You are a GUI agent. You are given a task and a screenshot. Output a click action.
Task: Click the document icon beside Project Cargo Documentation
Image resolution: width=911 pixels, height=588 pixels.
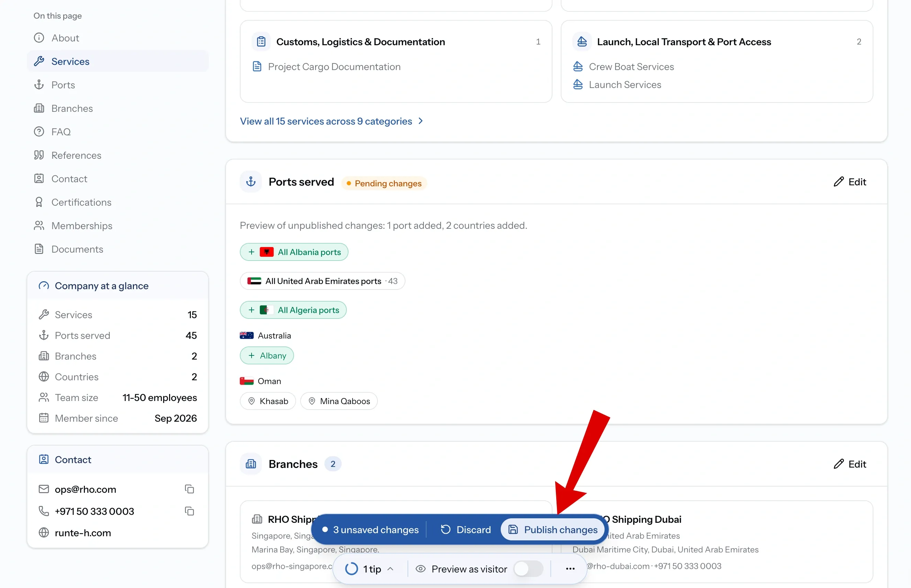[257, 67]
